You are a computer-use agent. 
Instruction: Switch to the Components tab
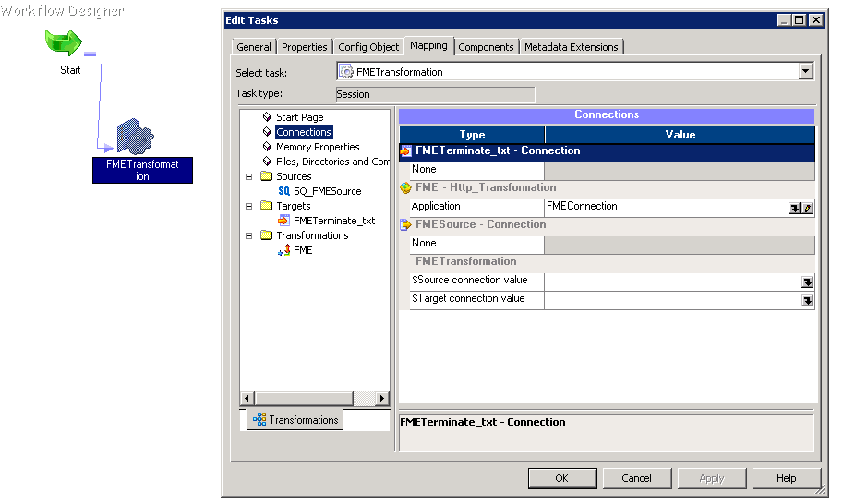tap(486, 47)
